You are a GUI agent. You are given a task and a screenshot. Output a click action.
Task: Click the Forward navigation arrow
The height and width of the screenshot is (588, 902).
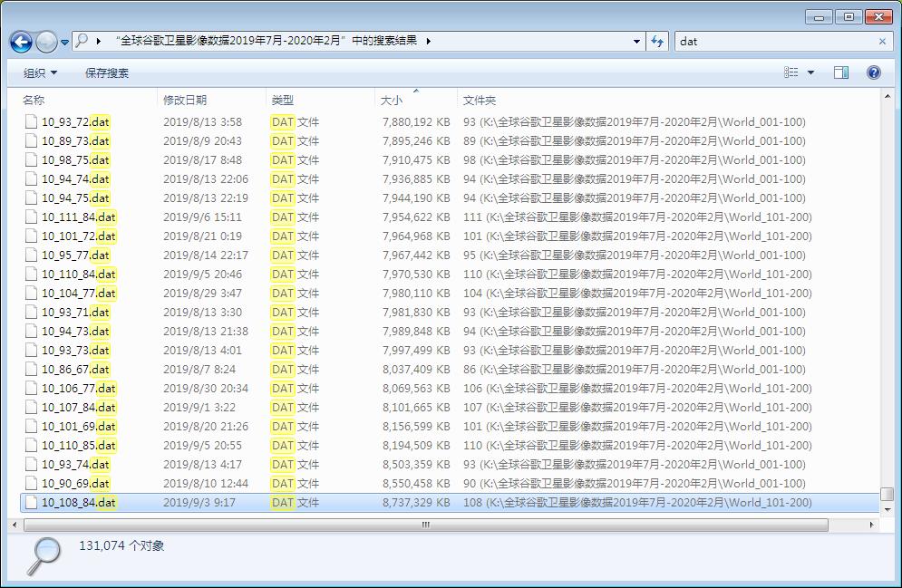pyautogui.click(x=44, y=42)
